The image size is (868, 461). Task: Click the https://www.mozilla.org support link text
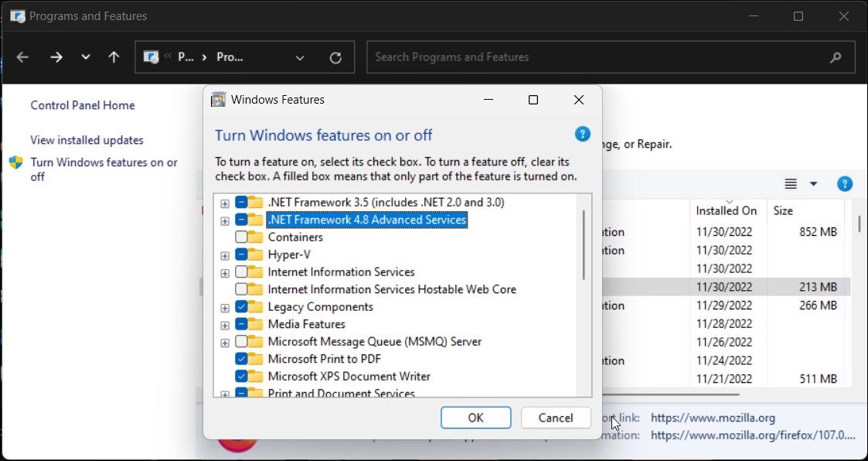pyautogui.click(x=713, y=418)
